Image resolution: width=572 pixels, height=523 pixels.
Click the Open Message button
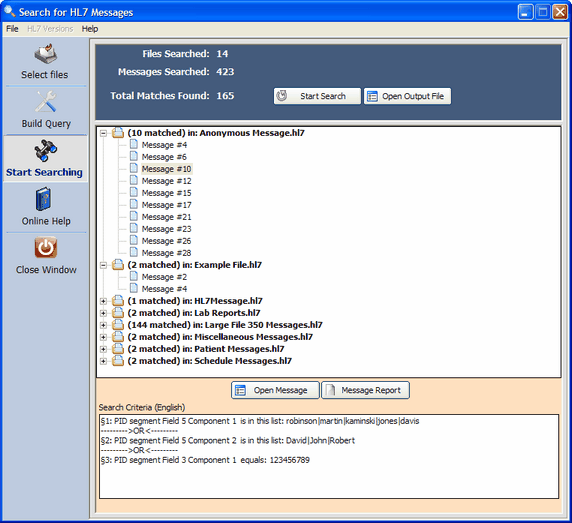coord(275,390)
